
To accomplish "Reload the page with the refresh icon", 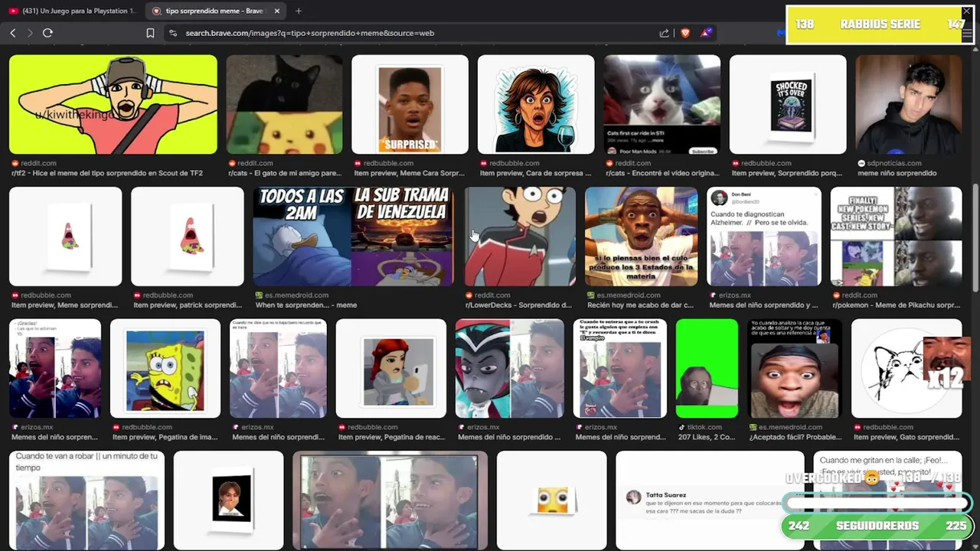I will coord(47,33).
